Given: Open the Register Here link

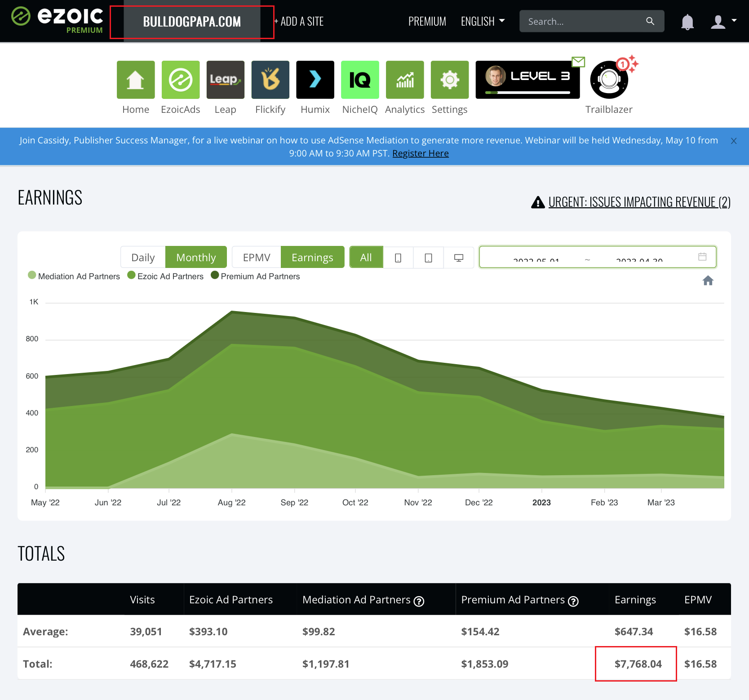Looking at the screenshot, I should coord(421,153).
